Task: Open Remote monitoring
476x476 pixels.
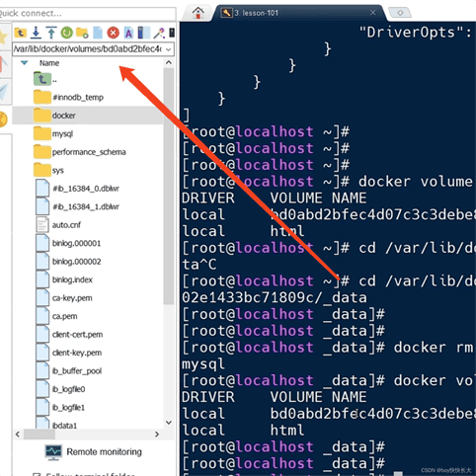Action: (x=94, y=452)
